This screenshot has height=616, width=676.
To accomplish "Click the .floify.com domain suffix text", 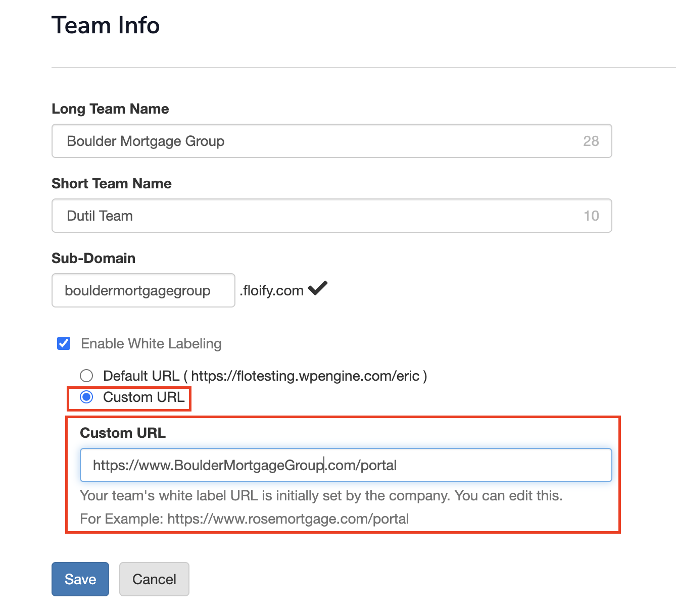I will (x=272, y=291).
